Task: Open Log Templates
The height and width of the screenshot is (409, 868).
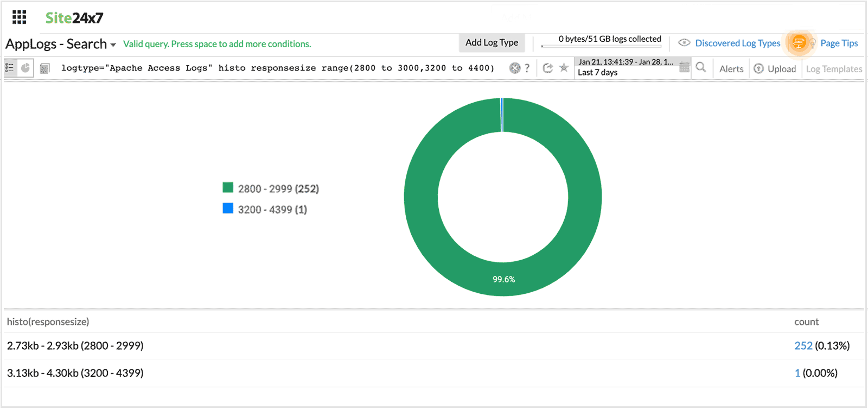Action: tap(834, 69)
